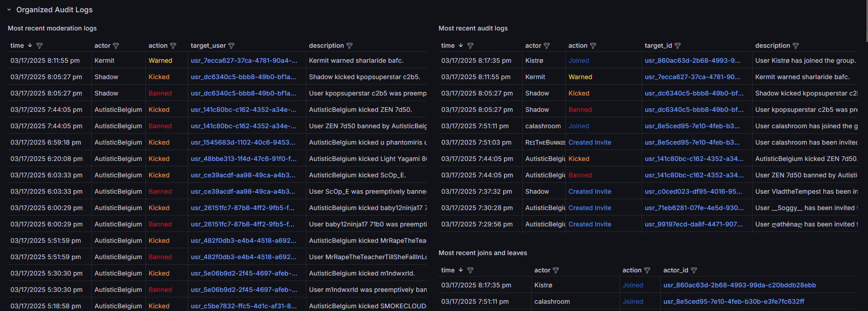Open usr_8e5ced95 actor_id link in joins table

point(733,301)
